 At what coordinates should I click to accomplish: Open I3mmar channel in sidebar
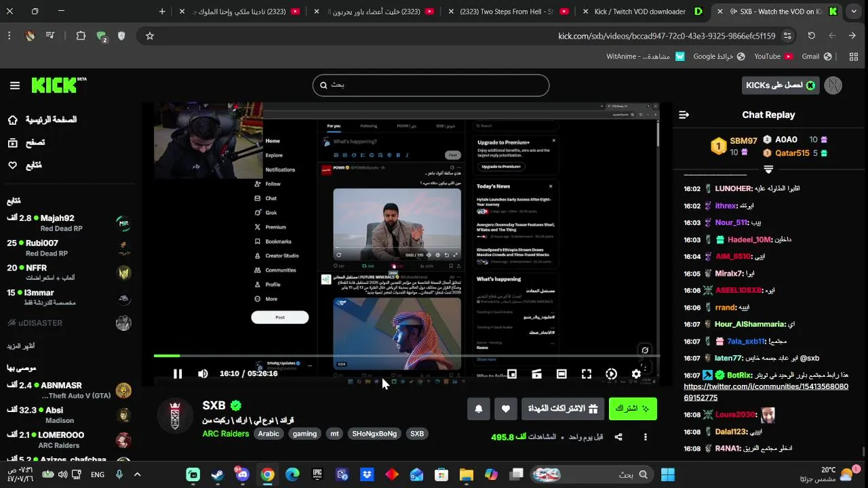(68, 298)
